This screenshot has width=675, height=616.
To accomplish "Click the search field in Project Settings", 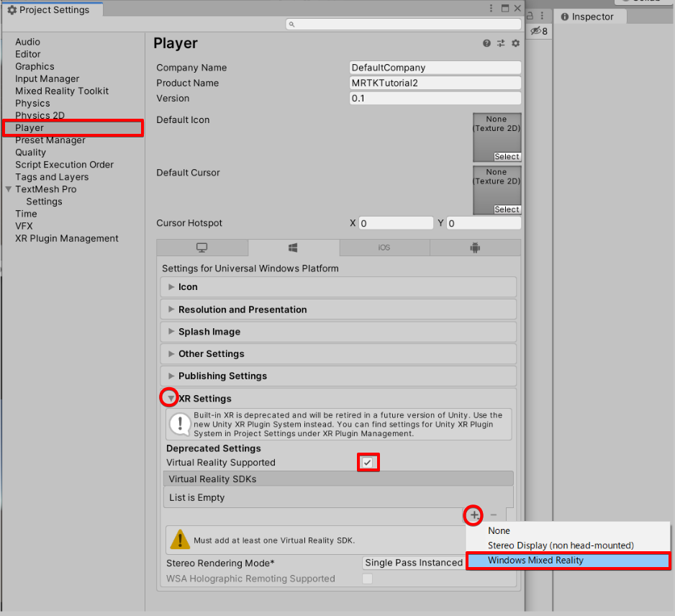I will (404, 24).
